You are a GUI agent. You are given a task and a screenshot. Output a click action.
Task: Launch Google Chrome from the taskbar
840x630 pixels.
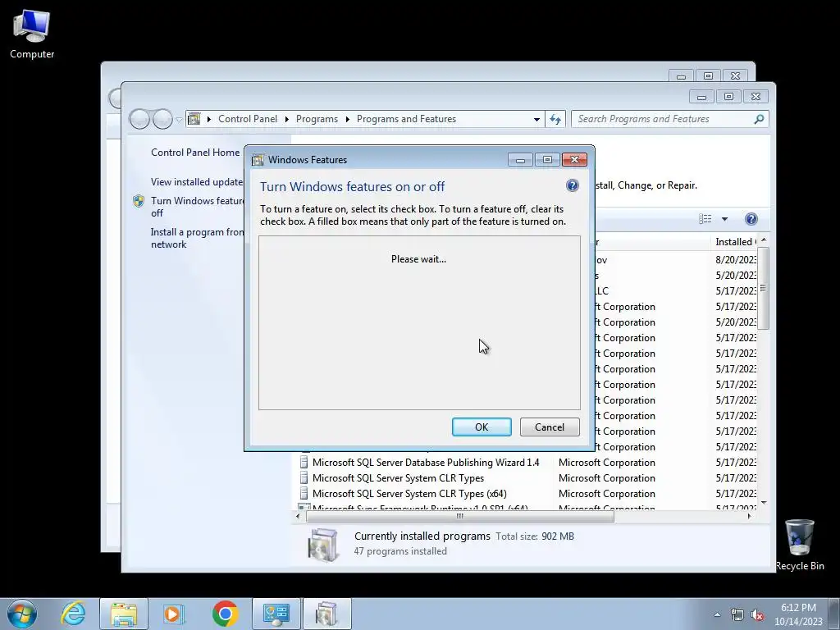pos(225,614)
